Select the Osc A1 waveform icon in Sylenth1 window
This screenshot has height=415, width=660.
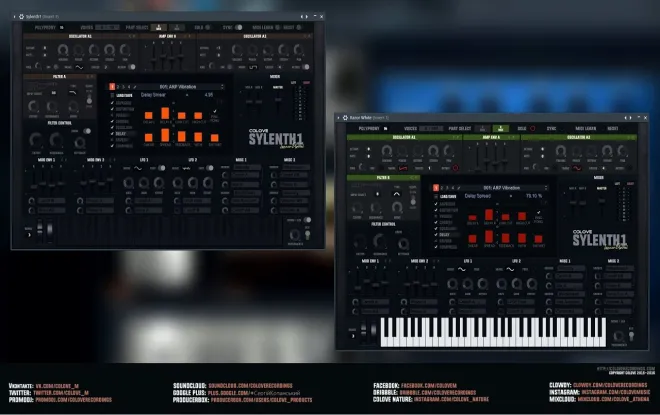(x=79, y=67)
